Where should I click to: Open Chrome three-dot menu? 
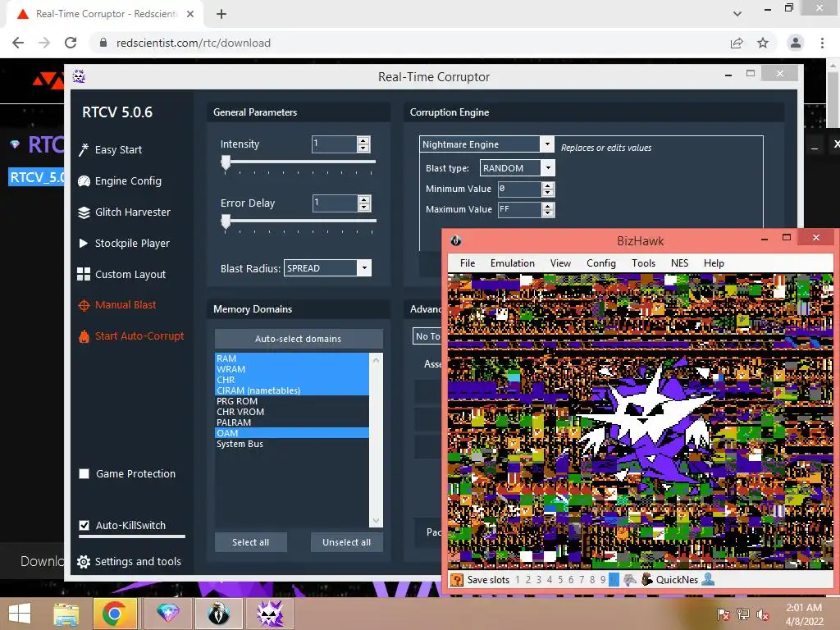click(822, 43)
